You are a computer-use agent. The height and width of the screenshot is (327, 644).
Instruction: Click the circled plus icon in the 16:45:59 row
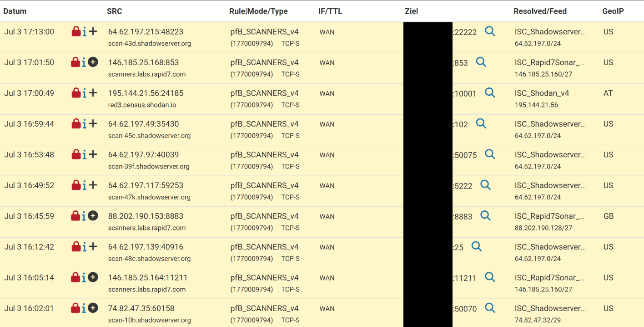click(93, 216)
